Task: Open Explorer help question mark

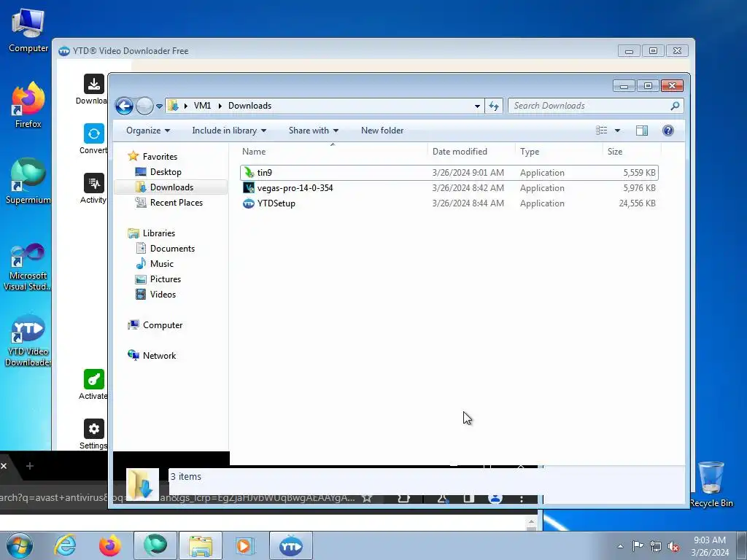Action: coord(668,131)
